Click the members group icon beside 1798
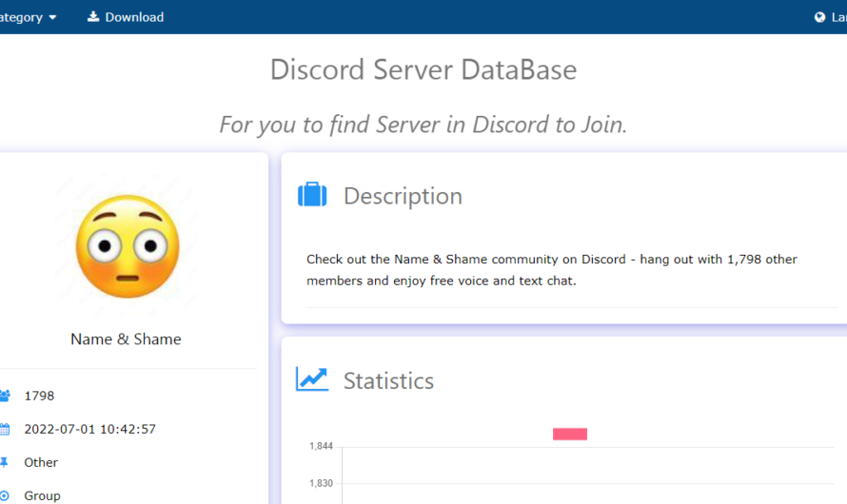The image size is (847, 504). coord(5,396)
